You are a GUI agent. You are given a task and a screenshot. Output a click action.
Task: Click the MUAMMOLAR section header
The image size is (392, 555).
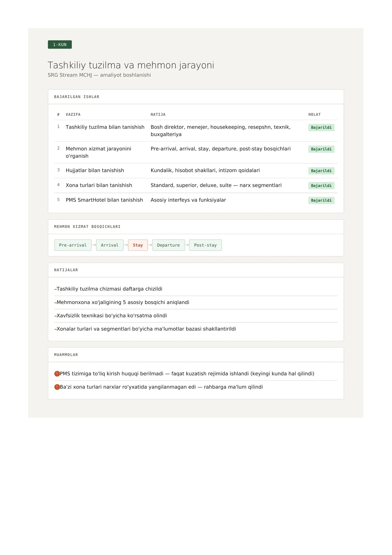tap(66, 355)
